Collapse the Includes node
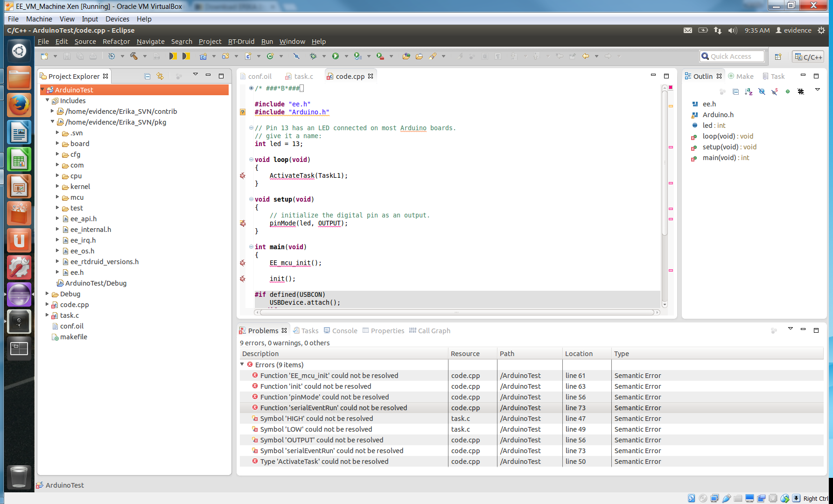Viewport: 833px width, 504px height. pyautogui.click(x=48, y=100)
